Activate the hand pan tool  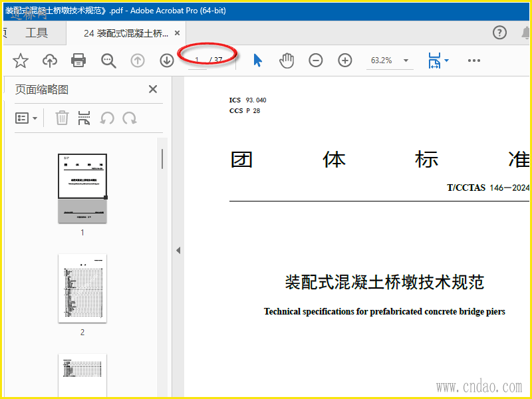click(x=287, y=61)
